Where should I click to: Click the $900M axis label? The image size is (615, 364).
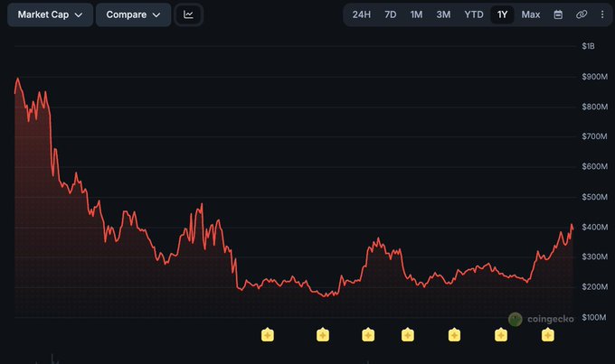pos(594,77)
